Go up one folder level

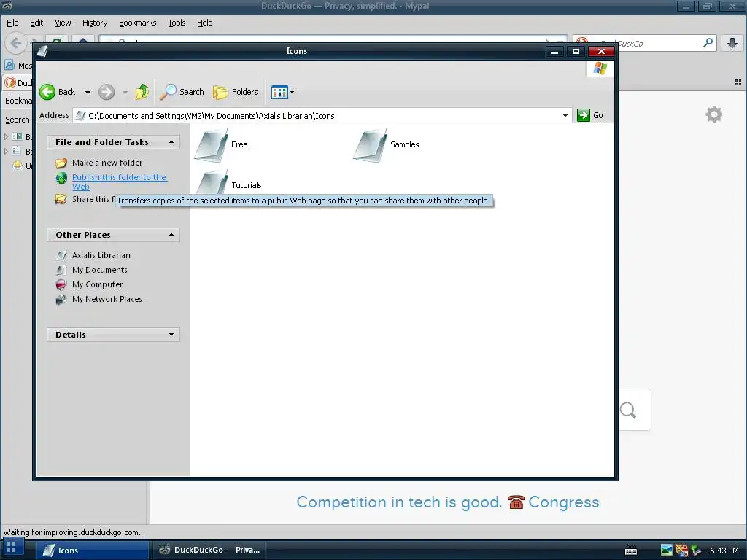click(x=142, y=91)
